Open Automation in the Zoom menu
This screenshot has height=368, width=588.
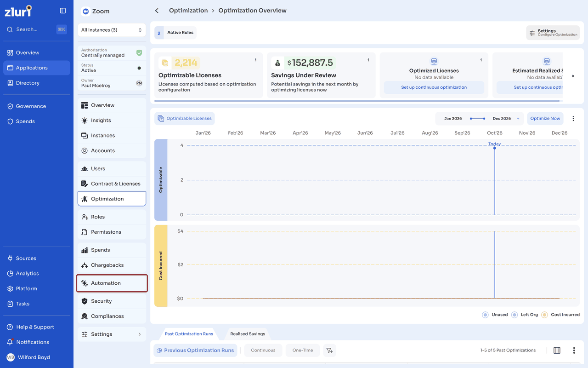coord(112,283)
